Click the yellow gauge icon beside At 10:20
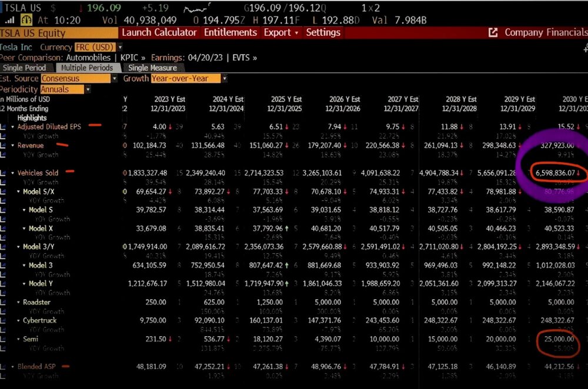The height and width of the screenshot is (389, 588). (x=26, y=20)
